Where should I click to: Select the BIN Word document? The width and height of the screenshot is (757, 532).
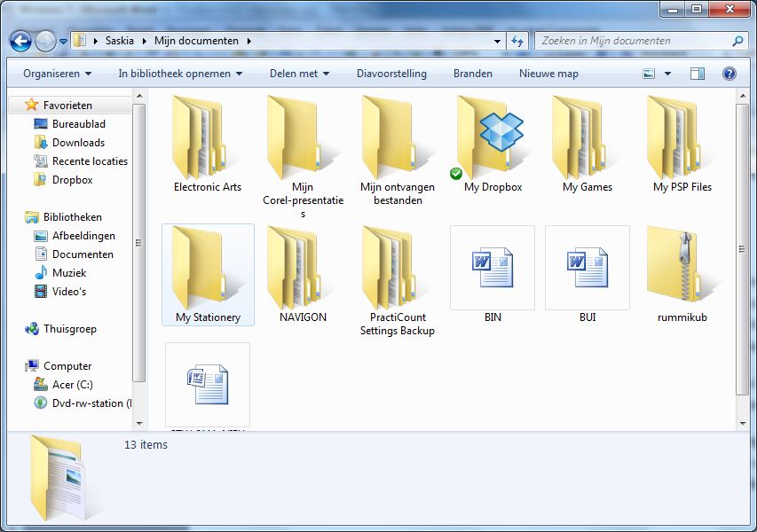click(493, 275)
